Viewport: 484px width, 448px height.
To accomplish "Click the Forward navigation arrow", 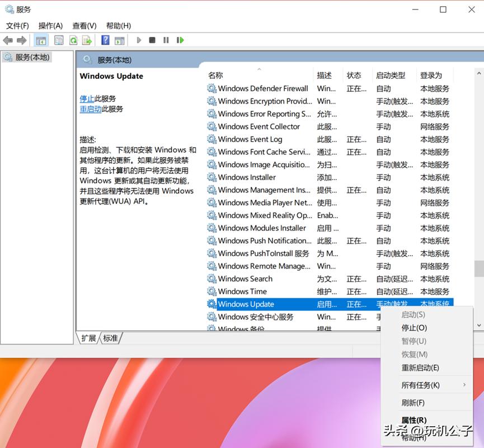I will tap(21, 40).
